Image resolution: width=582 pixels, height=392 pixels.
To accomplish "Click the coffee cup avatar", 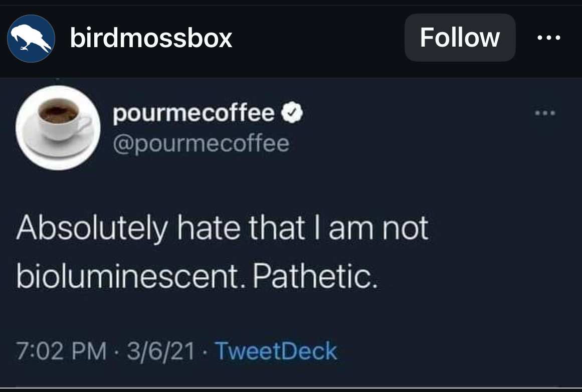I will [58, 127].
